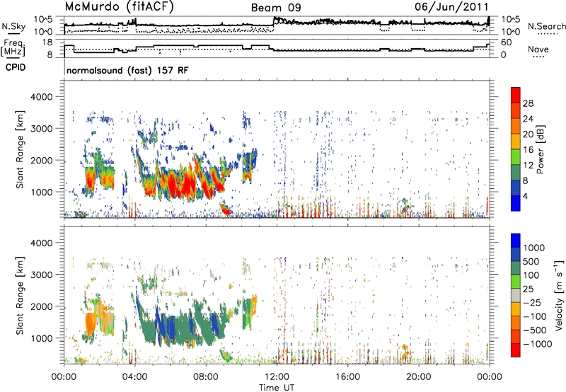Click the 'N.Search' legend label

(546, 26)
